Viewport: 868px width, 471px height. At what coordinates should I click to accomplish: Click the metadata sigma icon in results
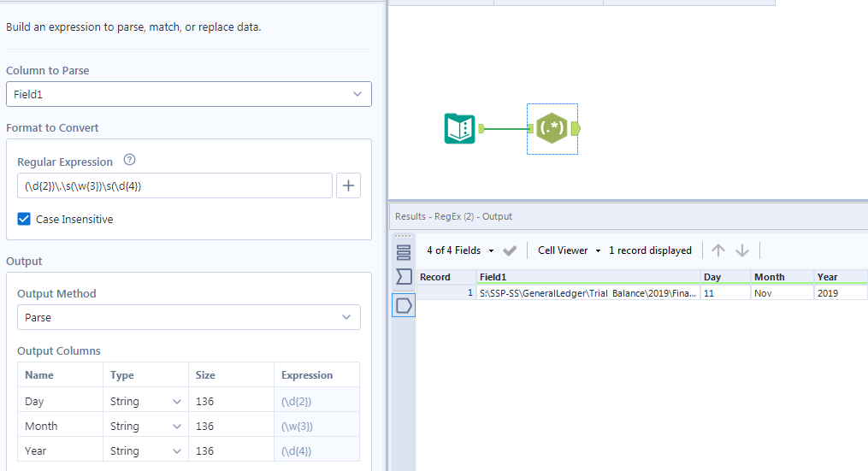click(404, 277)
